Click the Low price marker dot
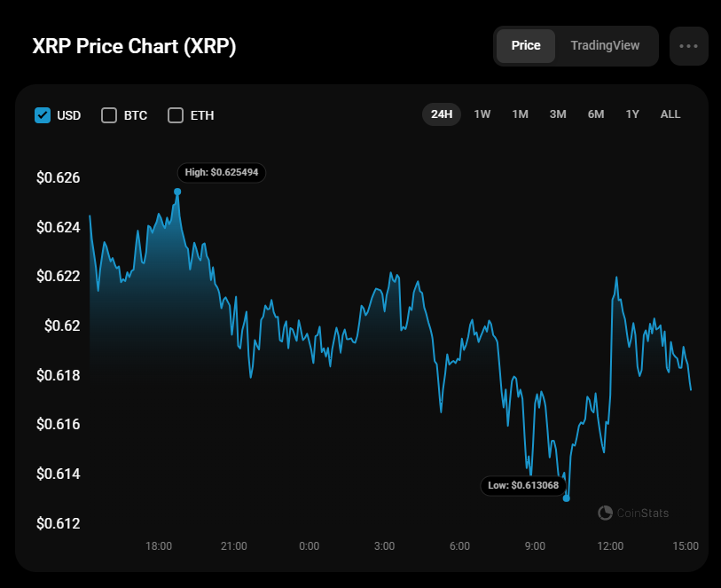 [x=567, y=498]
